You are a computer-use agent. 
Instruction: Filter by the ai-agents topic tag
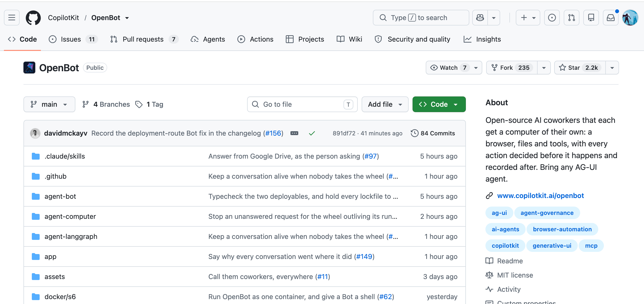[x=505, y=229]
